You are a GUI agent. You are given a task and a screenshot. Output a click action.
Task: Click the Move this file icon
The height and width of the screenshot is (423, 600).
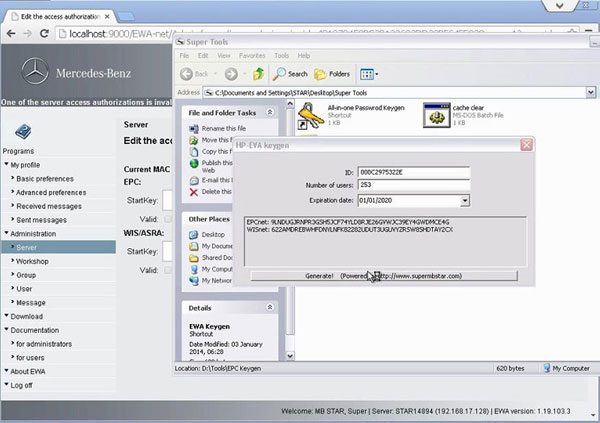194,140
